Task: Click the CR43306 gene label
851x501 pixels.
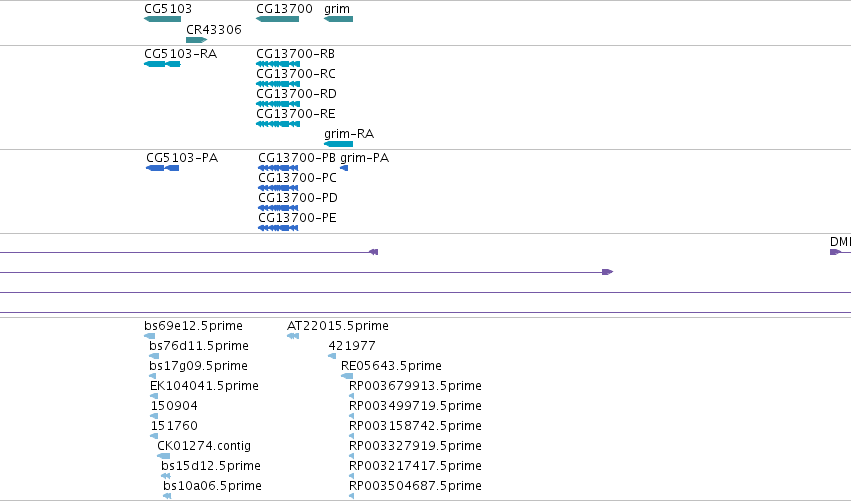Action: pyautogui.click(x=214, y=29)
